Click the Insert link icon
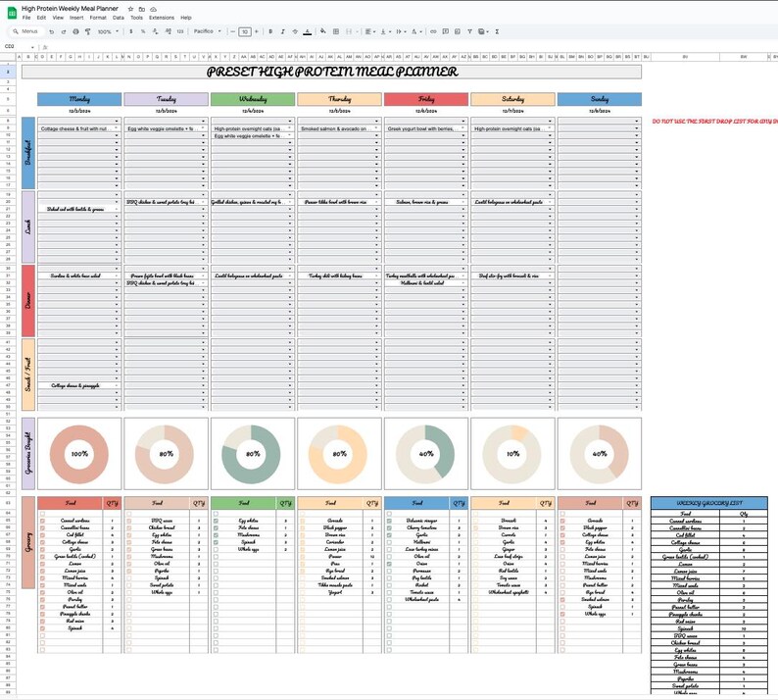Image resolution: width=778 pixels, height=700 pixels. pyautogui.click(x=433, y=31)
